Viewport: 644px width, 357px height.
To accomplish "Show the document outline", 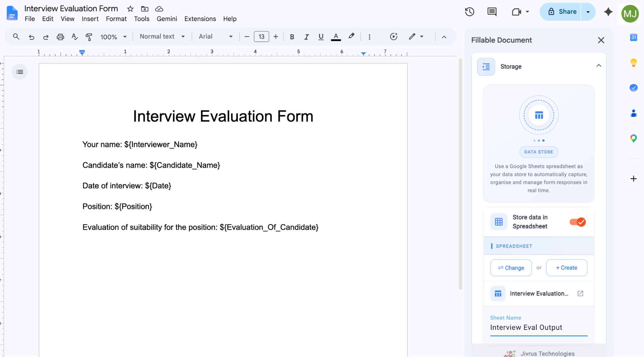I will (x=19, y=72).
